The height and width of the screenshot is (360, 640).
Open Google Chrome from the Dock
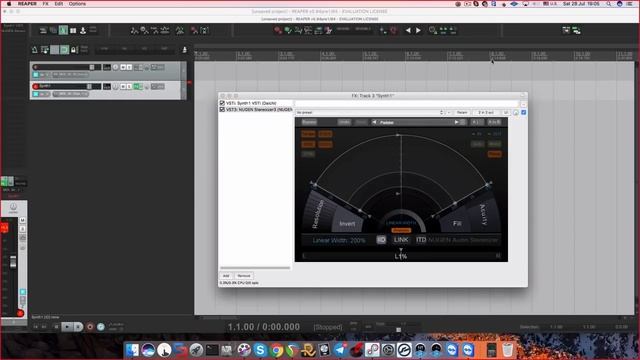tap(276, 350)
